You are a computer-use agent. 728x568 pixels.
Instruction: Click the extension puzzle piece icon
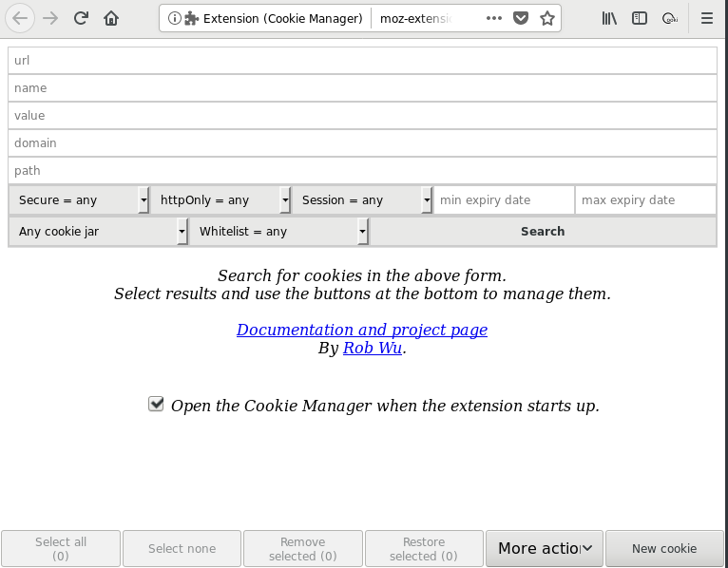point(191,19)
